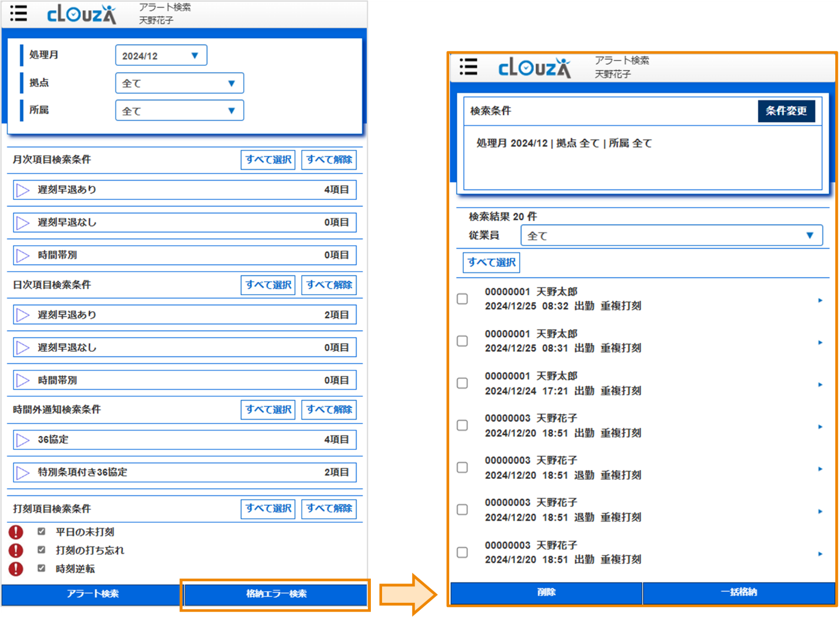Click the 条件変更 button
The image size is (840, 617).
[x=786, y=111]
